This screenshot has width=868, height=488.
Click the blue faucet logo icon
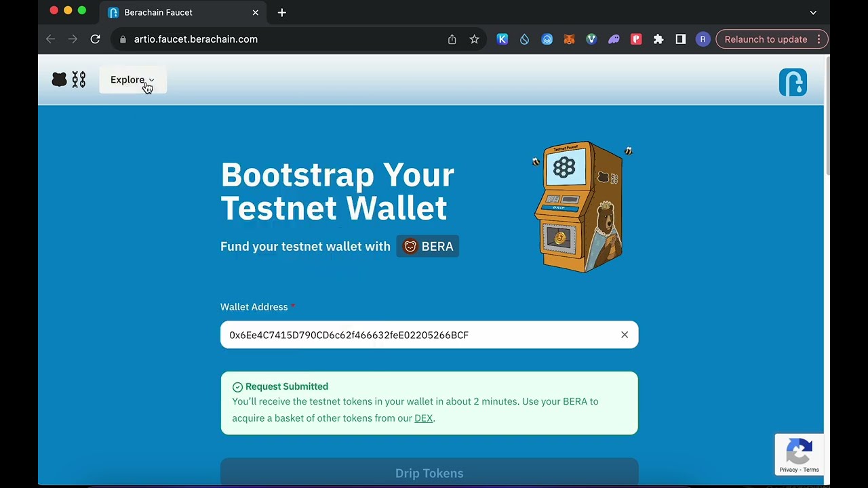click(x=793, y=82)
